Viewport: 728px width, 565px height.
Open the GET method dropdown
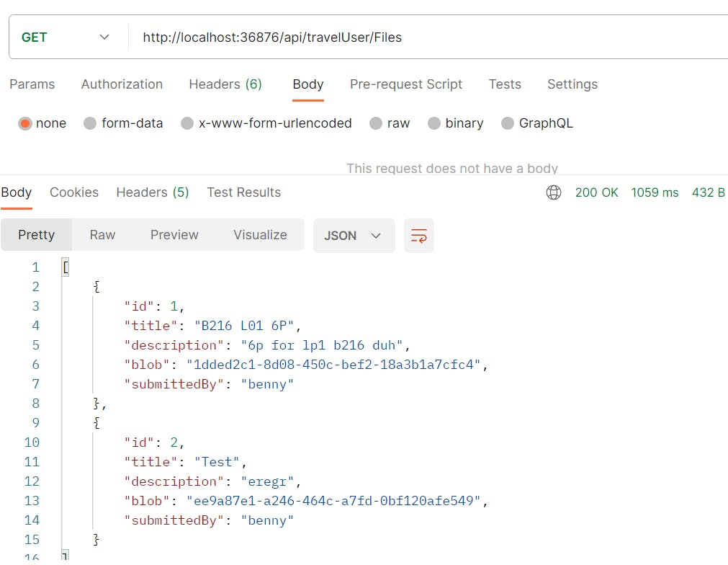pos(66,37)
